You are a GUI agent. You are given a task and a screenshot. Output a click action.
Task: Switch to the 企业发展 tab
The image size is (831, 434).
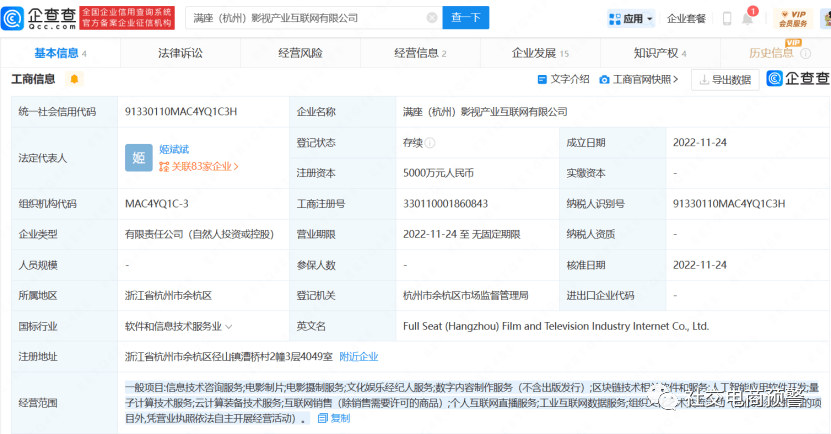tap(540, 53)
